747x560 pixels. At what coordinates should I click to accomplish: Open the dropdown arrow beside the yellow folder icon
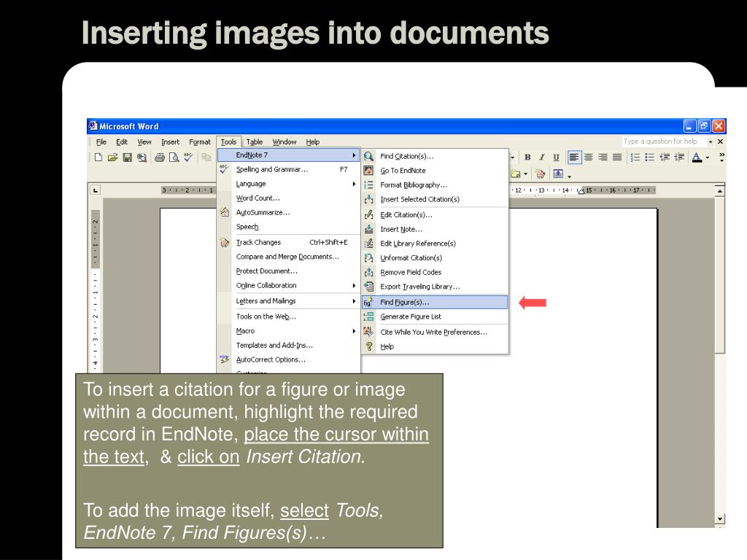526,174
